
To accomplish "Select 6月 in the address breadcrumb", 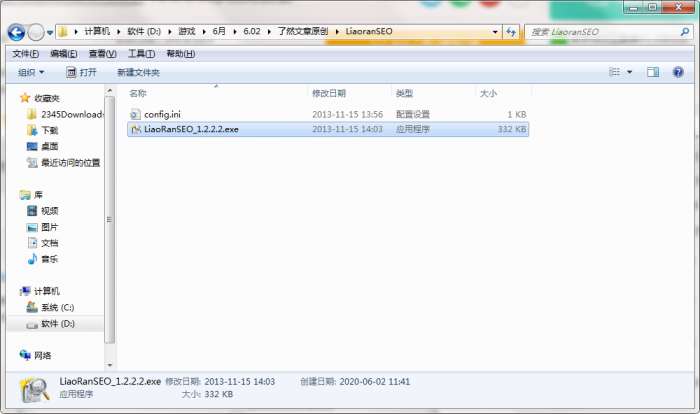I will click(x=219, y=31).
